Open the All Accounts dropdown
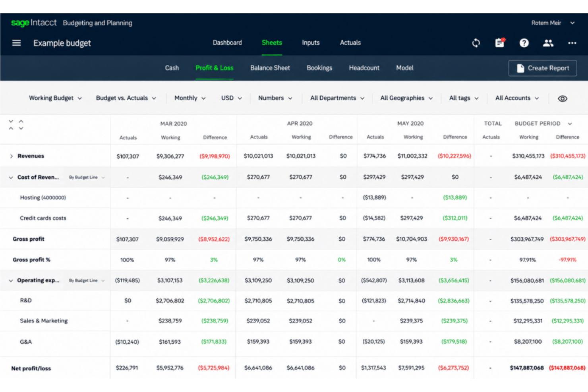Screen dimensions: 588x392 pyautogui.click(x=517, y=98)
